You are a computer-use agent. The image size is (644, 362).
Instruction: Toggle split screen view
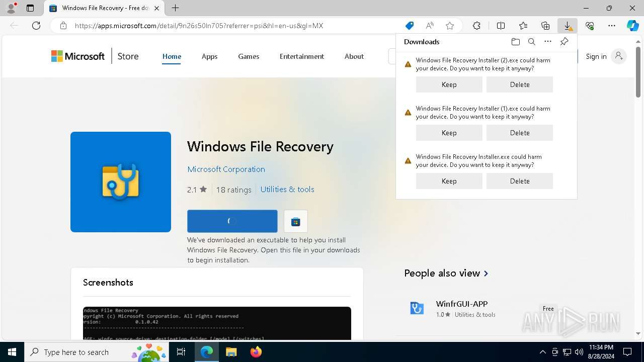tap(501, 26)
